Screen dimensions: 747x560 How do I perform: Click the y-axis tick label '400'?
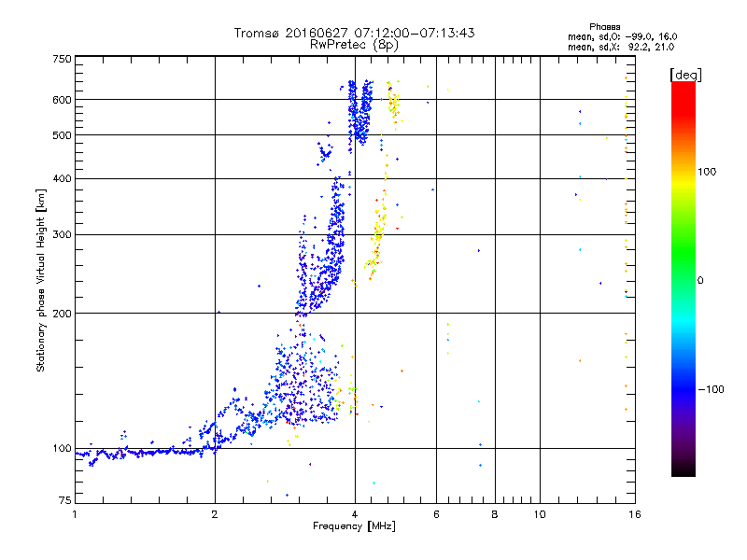(62, 179)
